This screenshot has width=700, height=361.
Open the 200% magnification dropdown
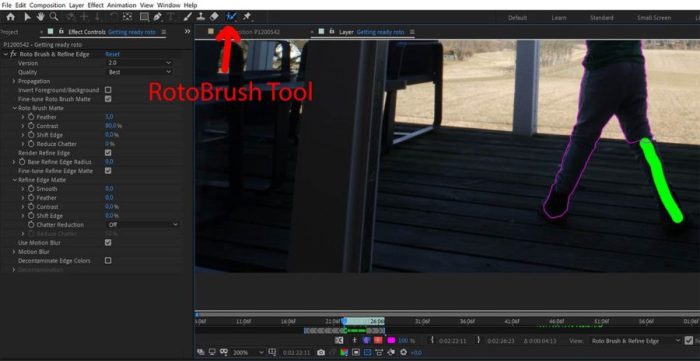(x=248, y=353)
